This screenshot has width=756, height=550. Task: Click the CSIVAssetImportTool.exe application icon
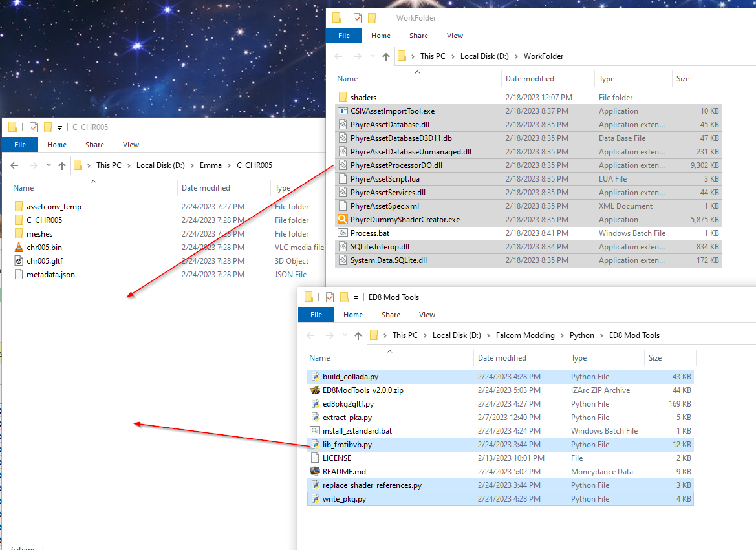[343, 111]
